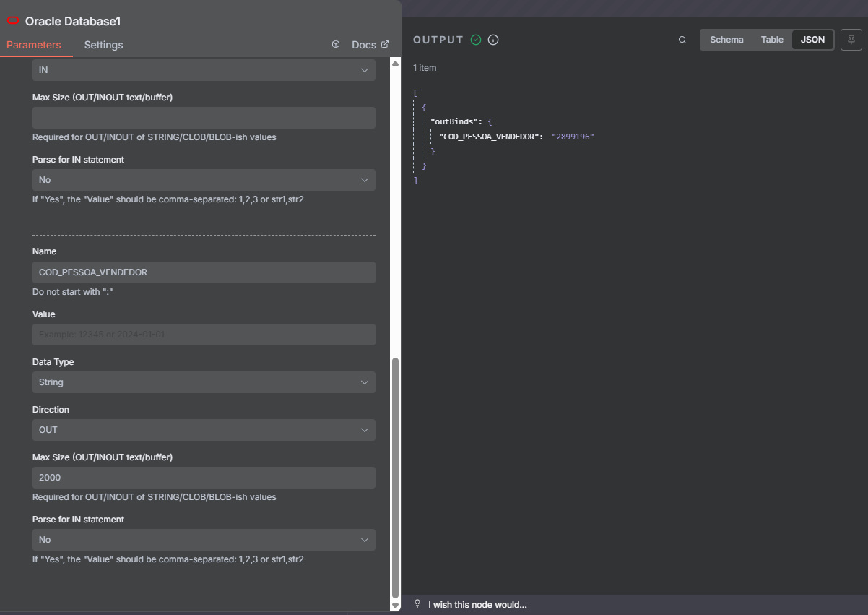Open the Docs external link
The width and height of the screenshot is (868, 615).
coord(370,45)
